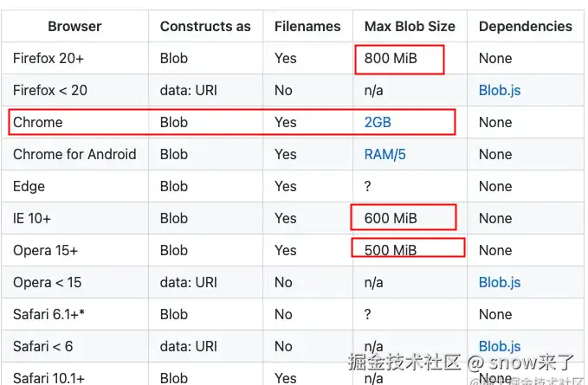Open the 2GB link in Chrome row
Viewport: 588px width, 385px height.
378,122
